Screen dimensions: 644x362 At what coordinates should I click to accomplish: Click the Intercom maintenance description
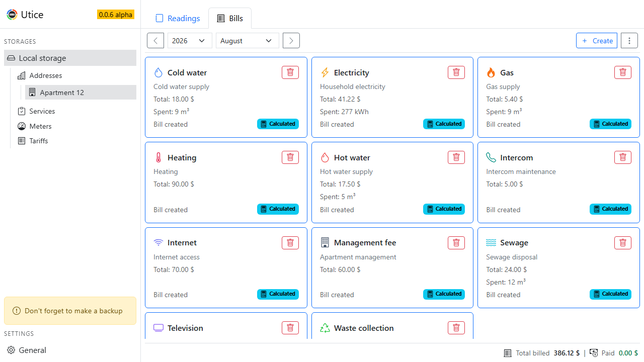[x=521, y=171]
